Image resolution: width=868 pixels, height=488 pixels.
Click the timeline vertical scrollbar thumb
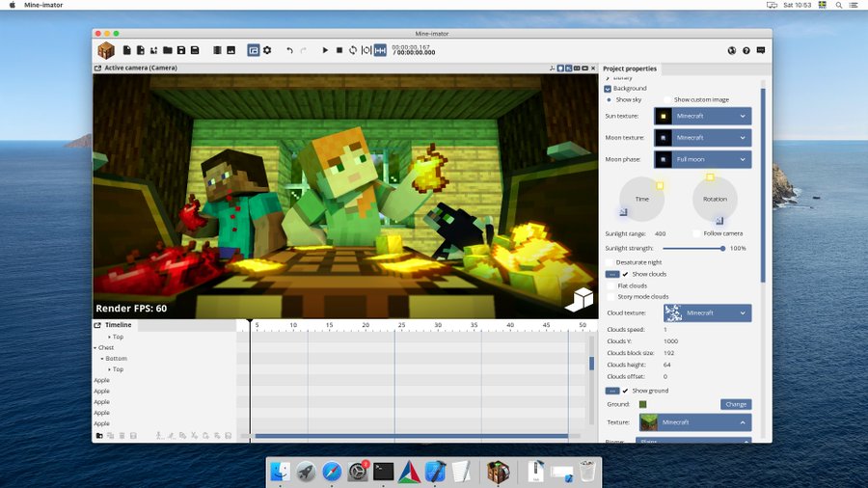(591, 363)
